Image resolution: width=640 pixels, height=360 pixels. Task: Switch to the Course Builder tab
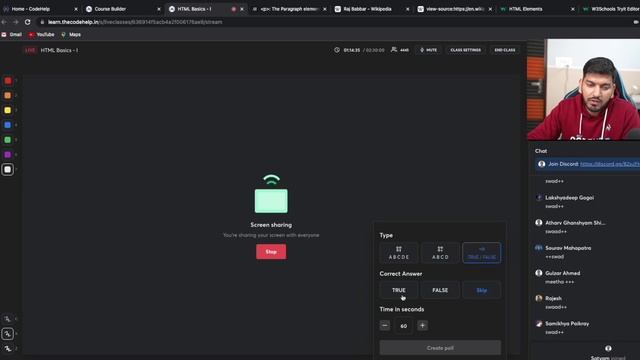[122, 9]
